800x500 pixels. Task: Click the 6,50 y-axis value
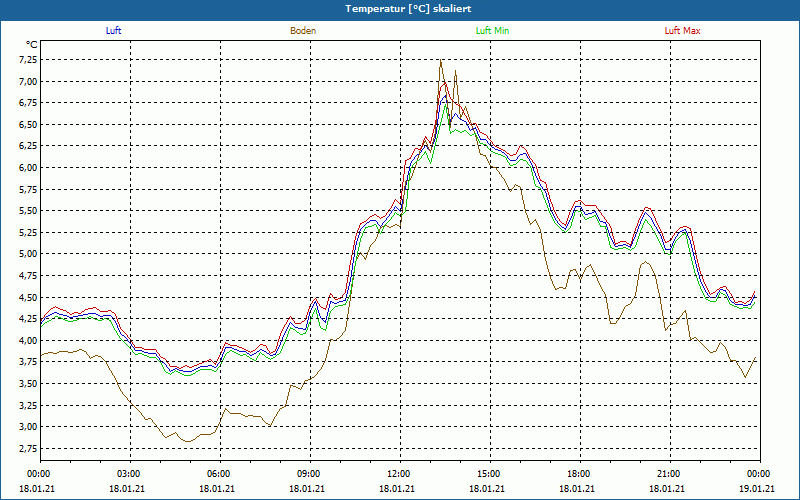tap(28, 124)
